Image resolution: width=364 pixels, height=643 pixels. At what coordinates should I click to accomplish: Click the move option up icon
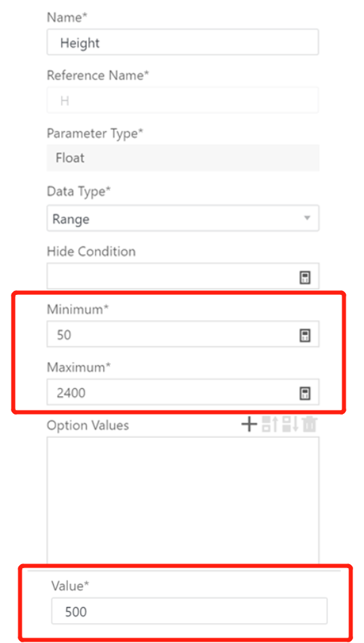pyautogui.click(x=270, y=424)
